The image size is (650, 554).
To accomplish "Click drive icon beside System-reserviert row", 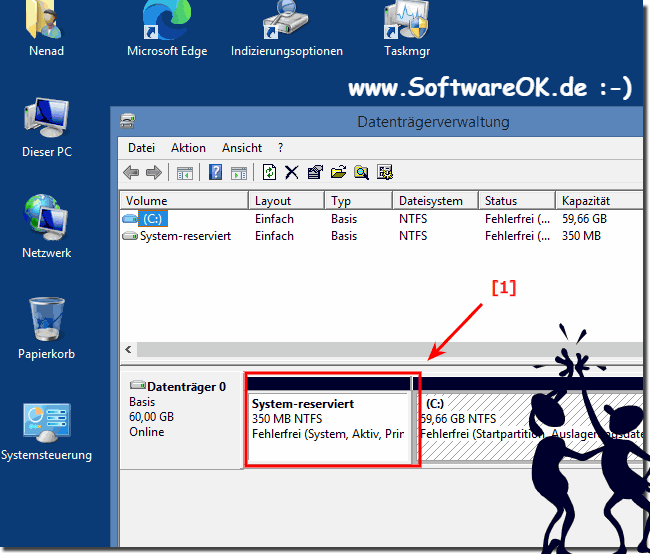I will point(130,236).
